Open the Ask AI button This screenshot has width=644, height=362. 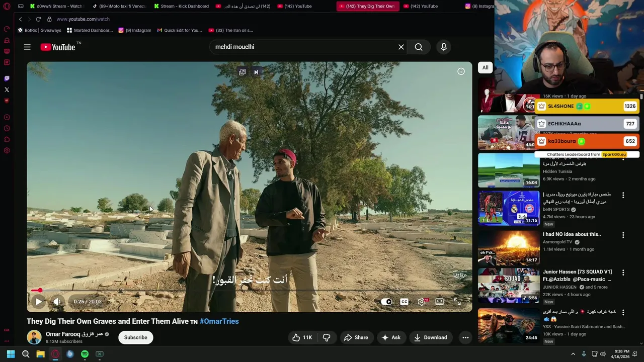pyautogui.click(x=391, y=337)
